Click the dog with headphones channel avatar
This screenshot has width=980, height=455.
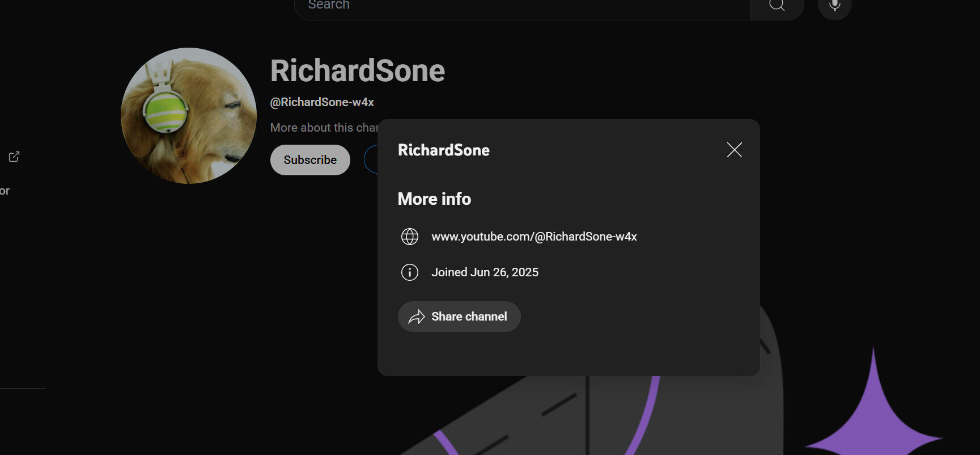coord(189,116)
